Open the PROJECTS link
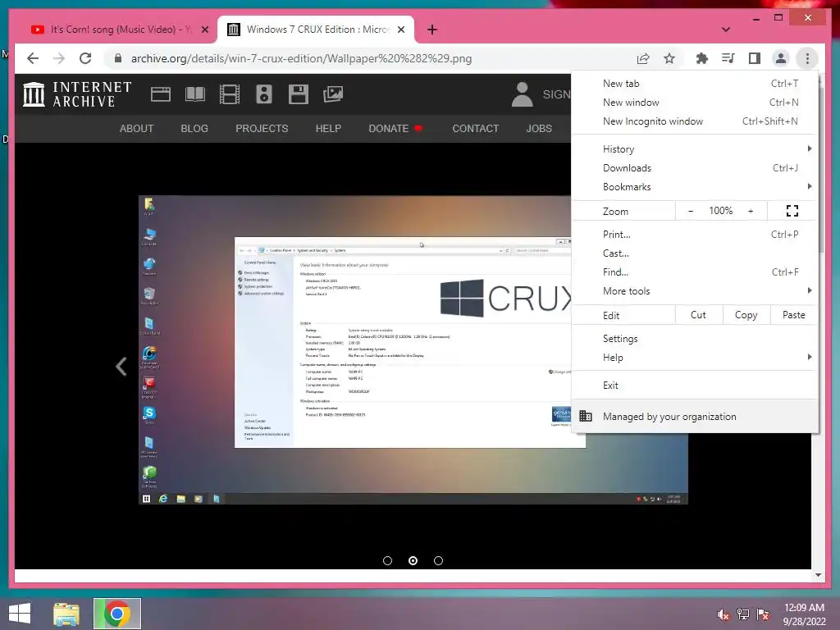This screenshot has width=840, height=630. coord(262,129)
